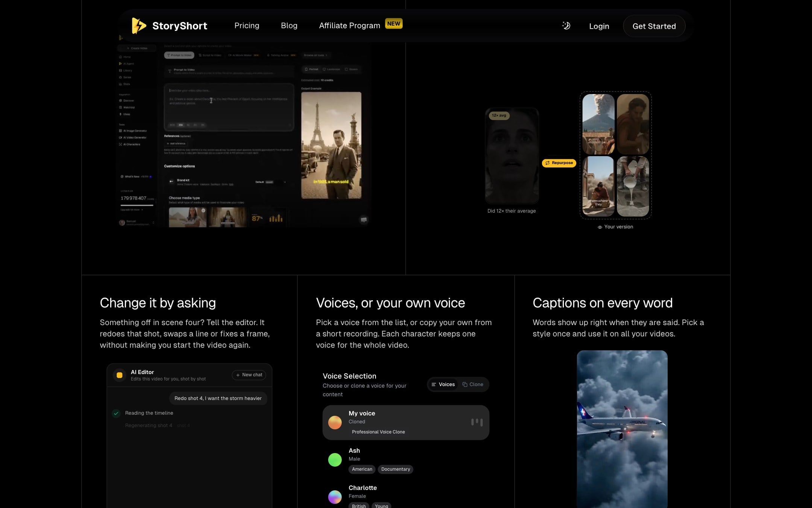Click the orange My voice avatar
The height and width of the screenshot is (508, 812).
point(335,423)
